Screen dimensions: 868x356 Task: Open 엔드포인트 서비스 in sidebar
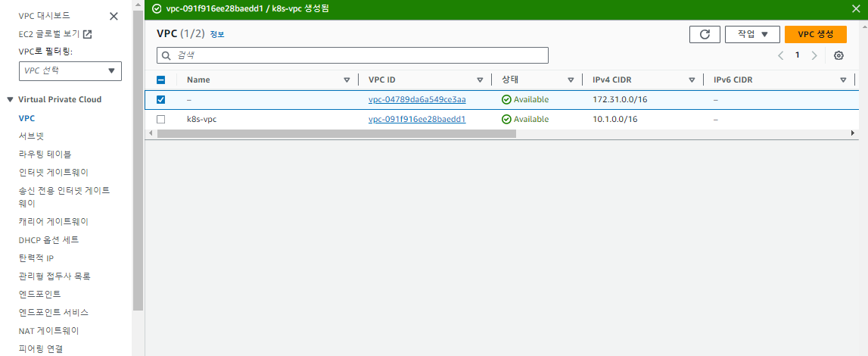click(53, 312)
